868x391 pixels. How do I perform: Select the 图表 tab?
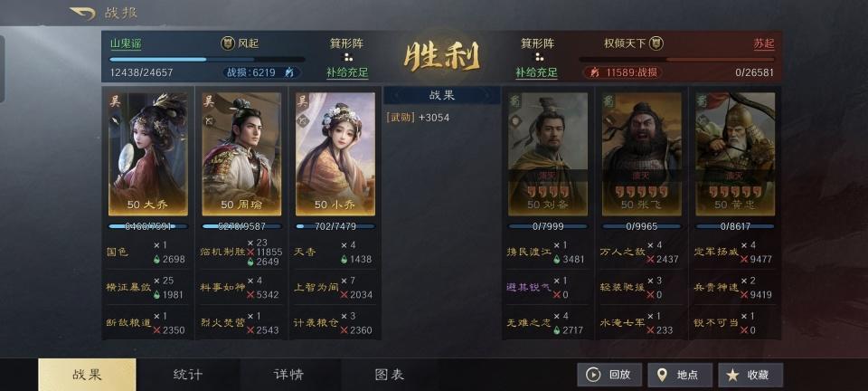390,375
